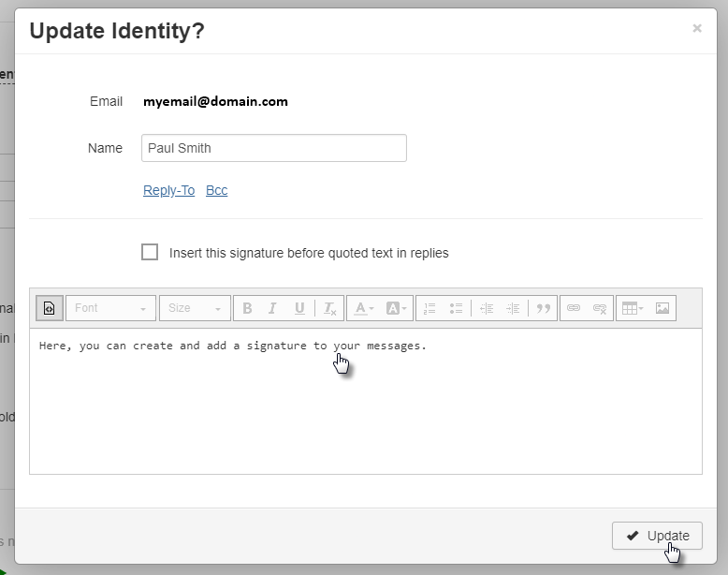This screenshot has width=728, height=575.
Task: Underline the signature text
Action: pyautogui.click(x=299, y=308)
